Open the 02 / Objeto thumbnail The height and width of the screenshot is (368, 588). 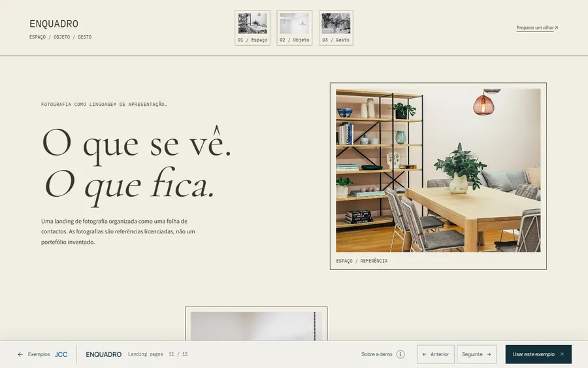[x=295, y=28]
